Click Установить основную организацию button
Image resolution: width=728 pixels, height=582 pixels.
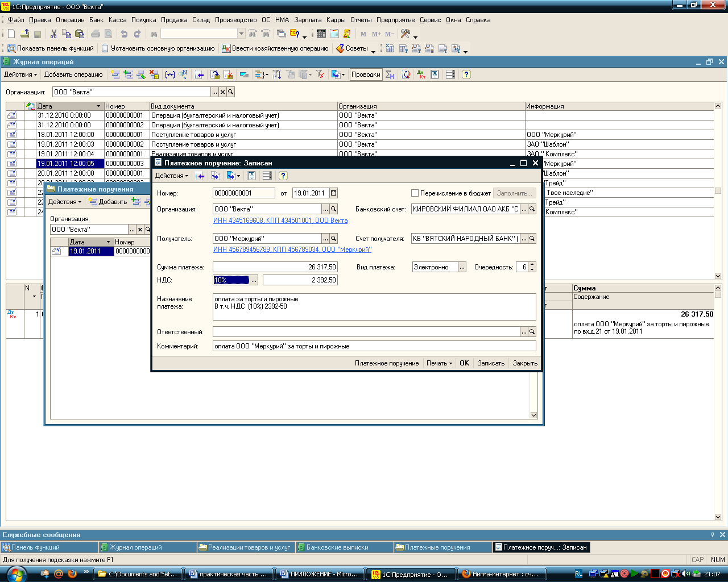coord(158,48)
